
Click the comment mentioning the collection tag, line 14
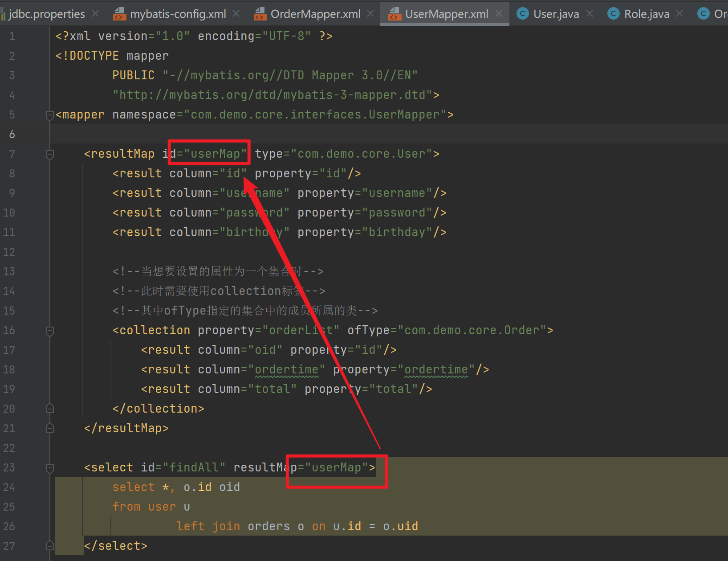coord(219,291)
